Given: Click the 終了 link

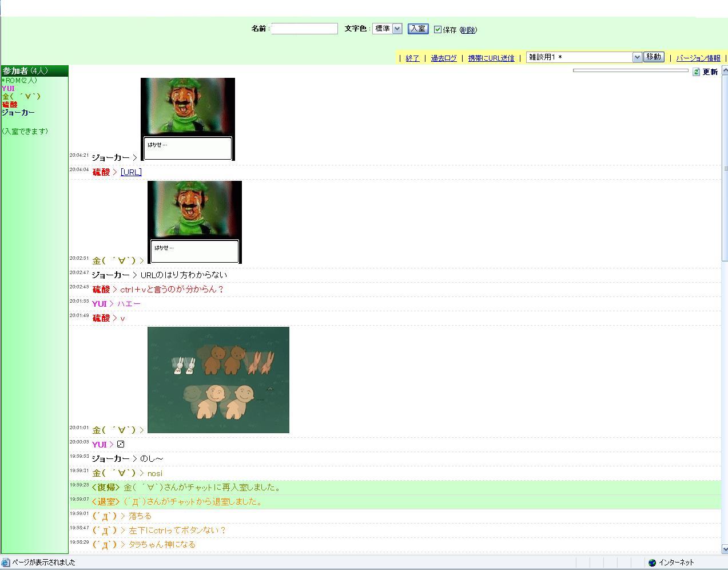Looking at the screenshot, I should click(412, 58).
